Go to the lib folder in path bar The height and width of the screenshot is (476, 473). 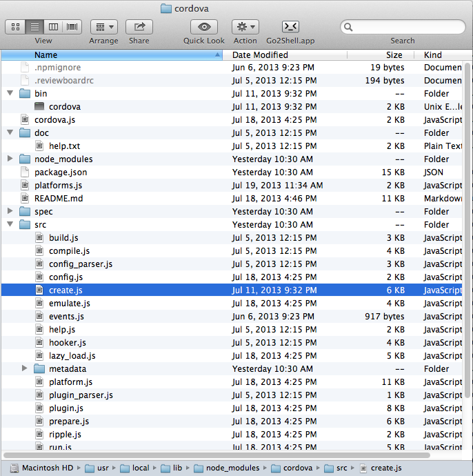coord(177,468)
